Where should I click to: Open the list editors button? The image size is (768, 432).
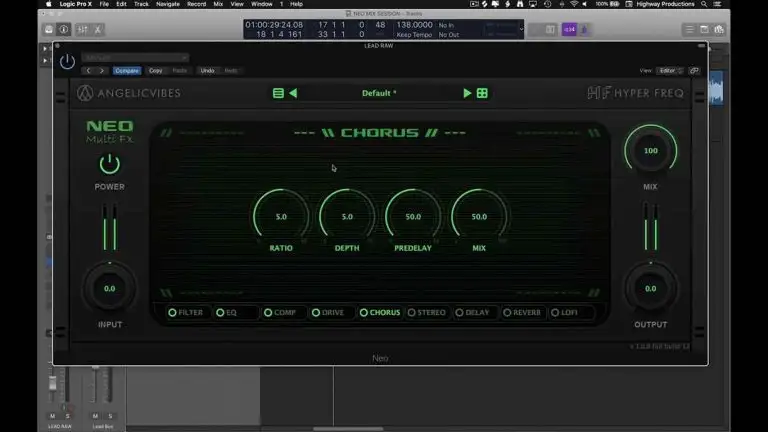[690, 29]
